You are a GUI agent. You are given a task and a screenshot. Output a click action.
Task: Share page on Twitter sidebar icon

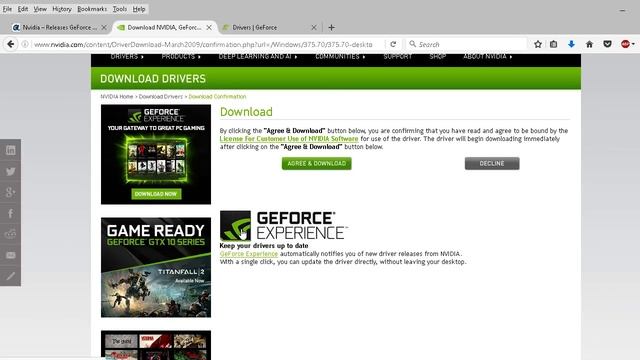11,171
